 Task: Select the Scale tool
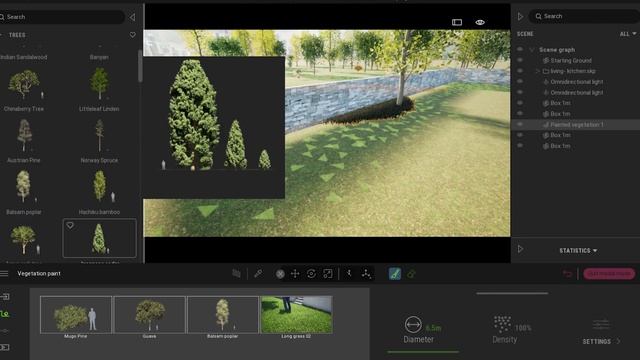tap(328, 274)
